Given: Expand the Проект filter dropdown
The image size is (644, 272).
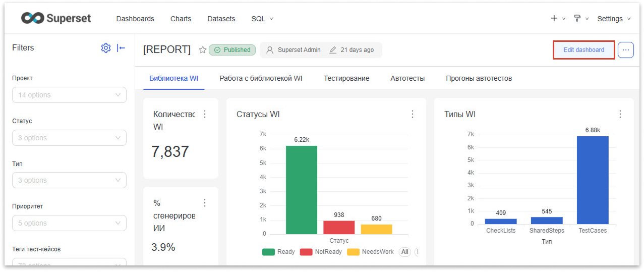Looking at the screenshot, I should point(69,95).
